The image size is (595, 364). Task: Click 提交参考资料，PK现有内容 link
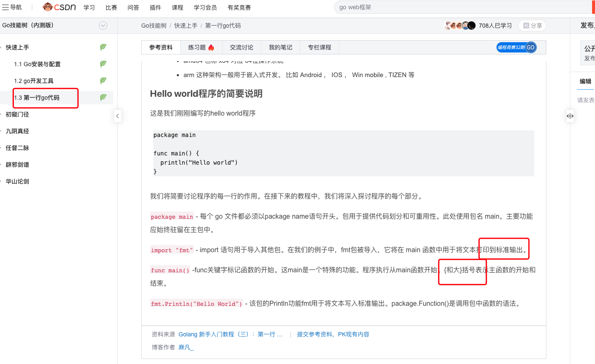point(333,334)
